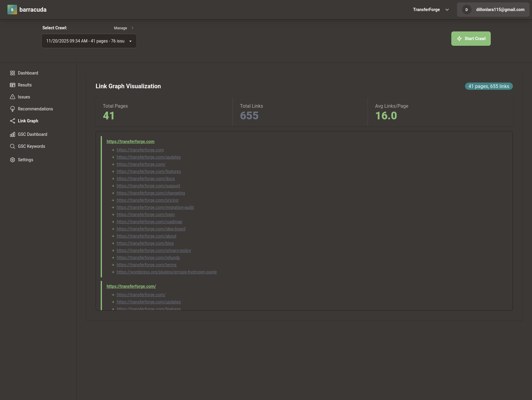The image size is (532, 400).
Task: Click the GSC Keywords magnifier icon
Action: 13,146
